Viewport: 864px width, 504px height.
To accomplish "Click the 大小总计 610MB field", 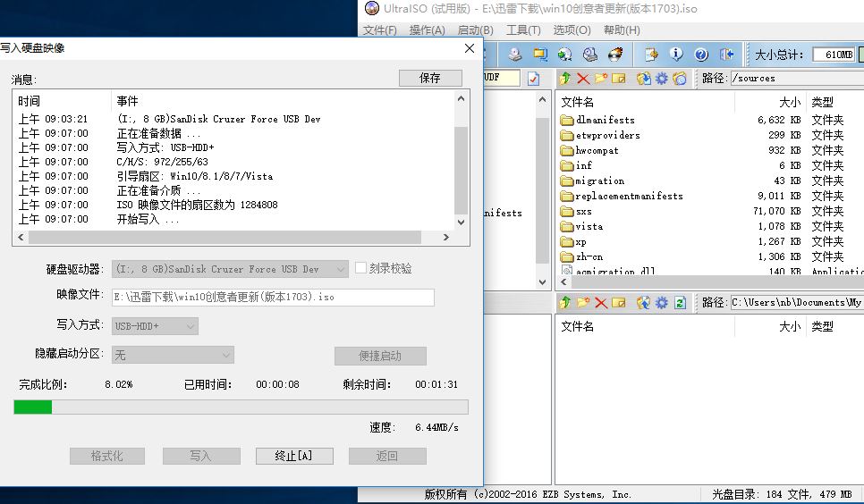I will [x=834, y=55].
